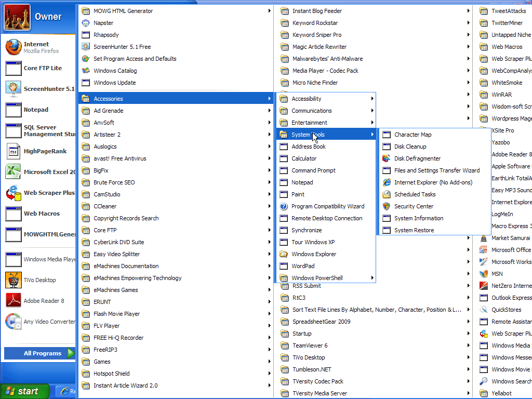Click the Web Scraper Plus pinned icon
532x399 pixels.
pyautogui.click(x=14, y=193)
